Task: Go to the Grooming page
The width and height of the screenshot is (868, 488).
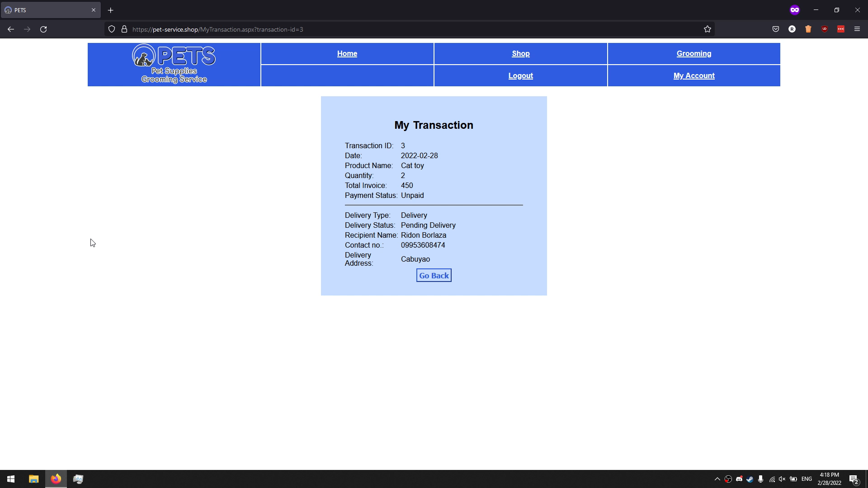Action: [693, 54]
